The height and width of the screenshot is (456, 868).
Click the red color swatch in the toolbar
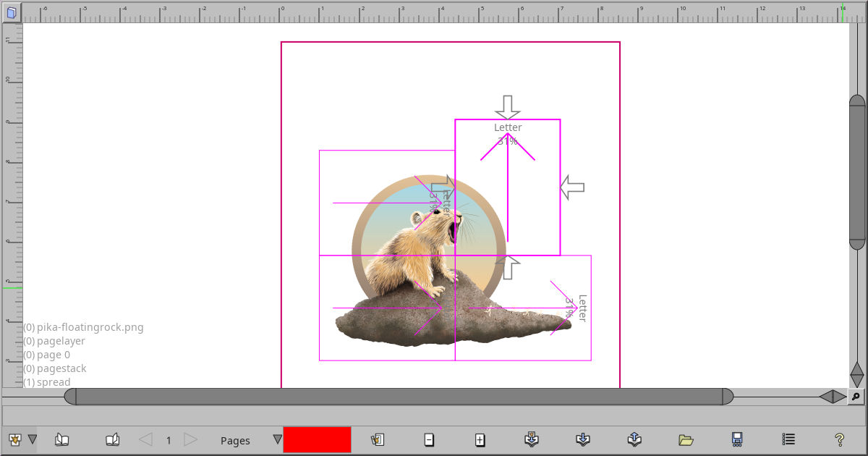[318, 439]
